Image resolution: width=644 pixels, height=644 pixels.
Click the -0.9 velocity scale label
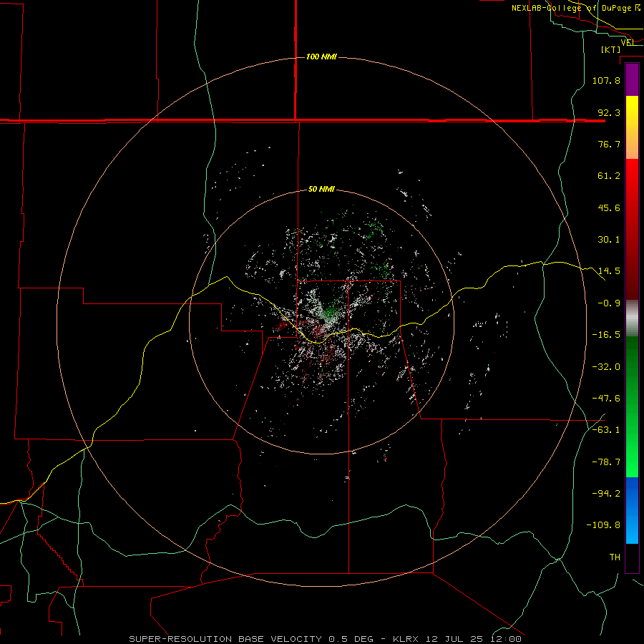[x=609, y=303]
